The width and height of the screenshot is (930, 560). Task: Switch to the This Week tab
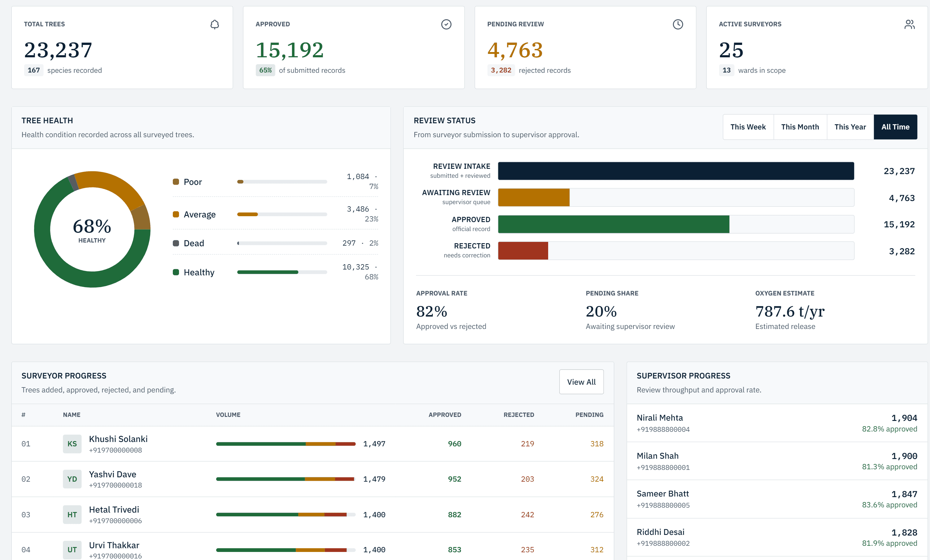748,127
